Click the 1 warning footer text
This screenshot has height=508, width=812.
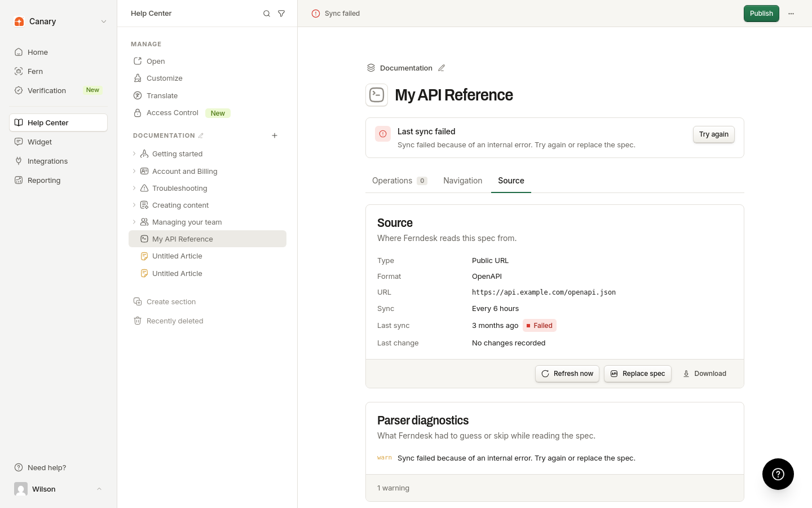[393, 488]
